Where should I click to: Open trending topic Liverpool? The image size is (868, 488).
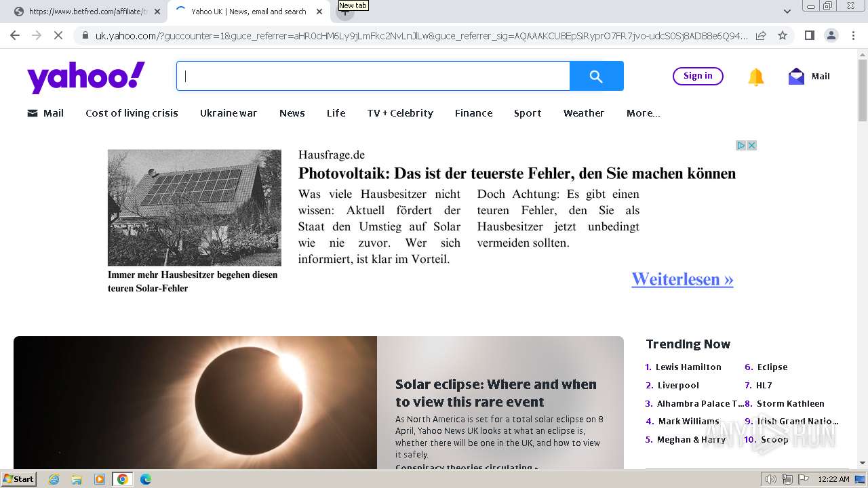[678, 385]
